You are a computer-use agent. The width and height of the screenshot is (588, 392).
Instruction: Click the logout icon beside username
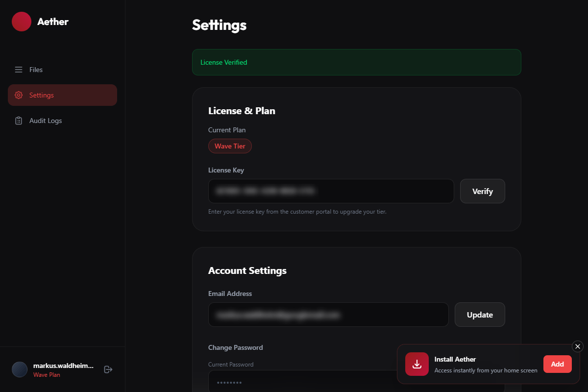coord(108,369)
